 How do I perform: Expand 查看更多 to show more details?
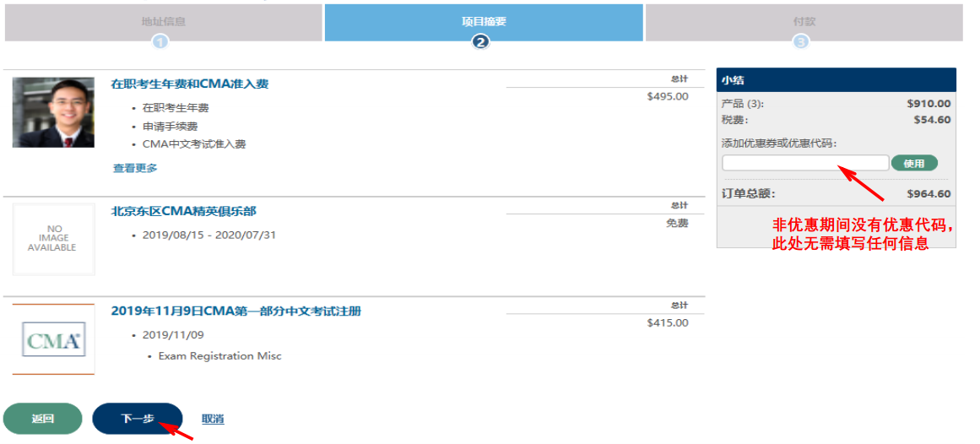point(135,168)
